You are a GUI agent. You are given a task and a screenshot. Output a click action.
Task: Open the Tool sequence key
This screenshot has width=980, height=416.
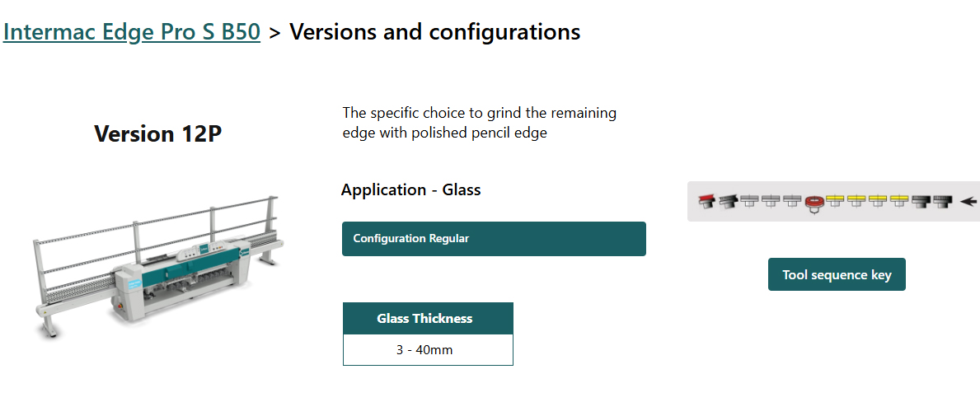coord(837,274)
